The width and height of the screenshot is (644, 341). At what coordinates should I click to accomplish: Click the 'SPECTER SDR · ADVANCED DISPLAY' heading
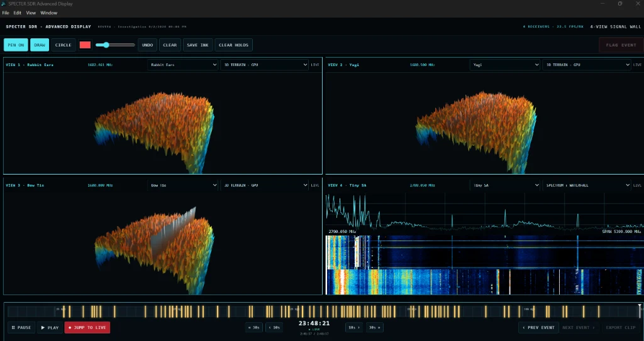(x=48, y=26)
